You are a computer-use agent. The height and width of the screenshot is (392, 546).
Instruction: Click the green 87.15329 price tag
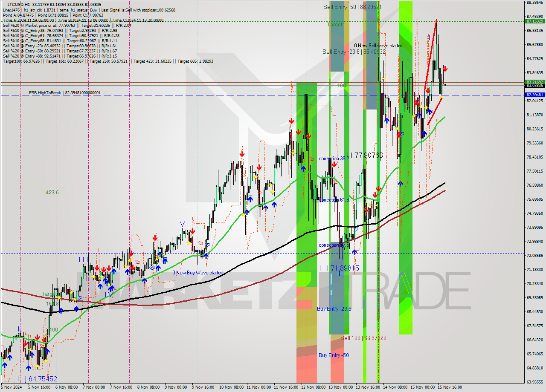pyautogui.click(x=534, y=21)
